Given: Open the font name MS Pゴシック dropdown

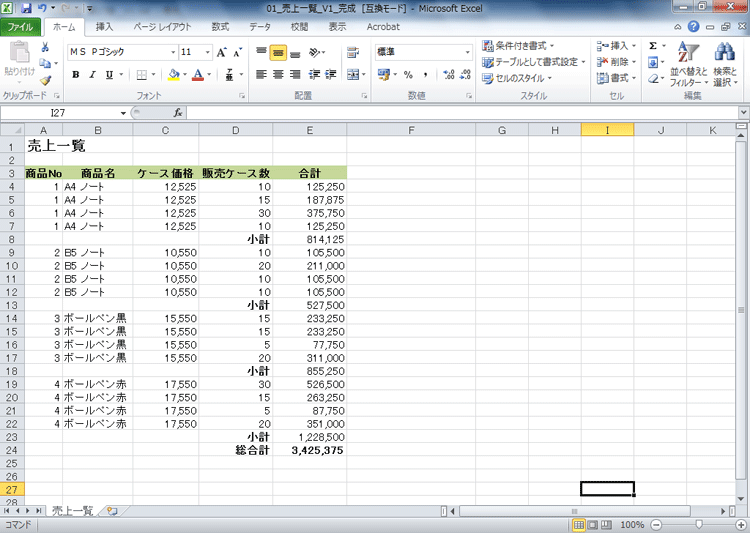Looking at the screenshot, I should (x=173, y=52).
